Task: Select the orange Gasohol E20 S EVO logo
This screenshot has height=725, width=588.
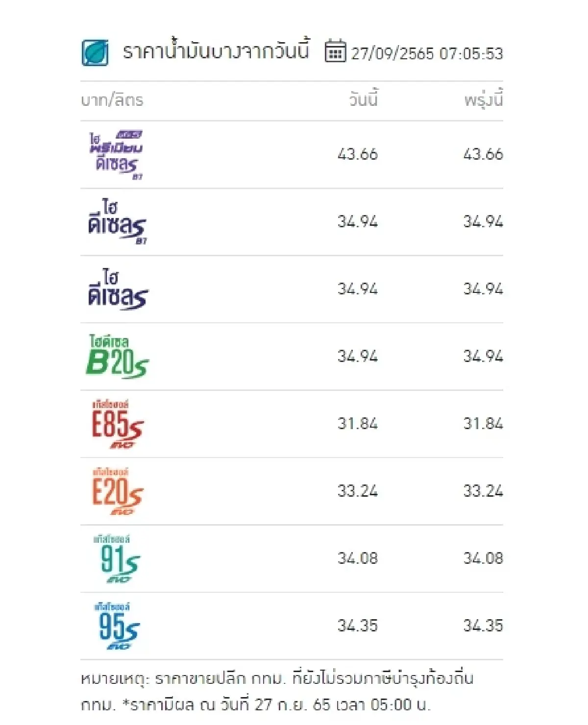Action: coord(117,491)
